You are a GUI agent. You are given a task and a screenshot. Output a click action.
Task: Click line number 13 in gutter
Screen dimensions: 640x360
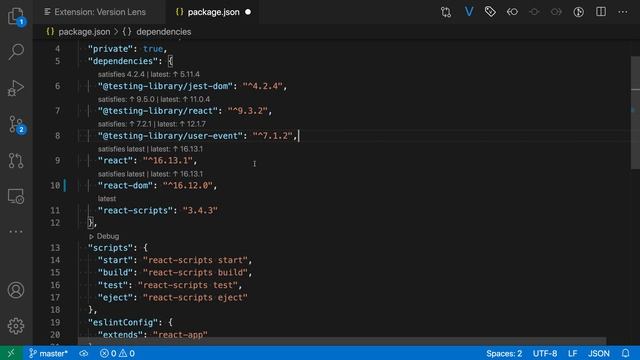coord(55,248)
